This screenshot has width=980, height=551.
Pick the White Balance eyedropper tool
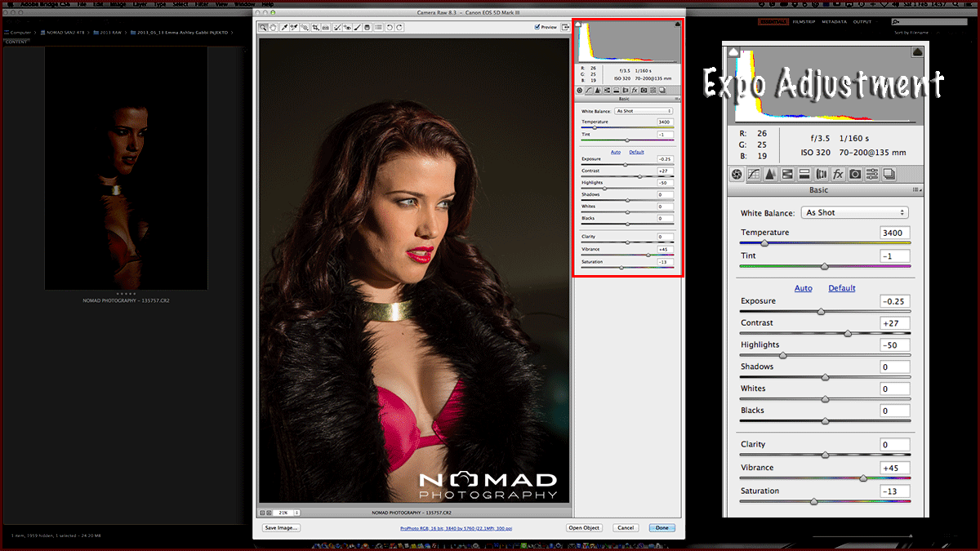pos(284,27)
